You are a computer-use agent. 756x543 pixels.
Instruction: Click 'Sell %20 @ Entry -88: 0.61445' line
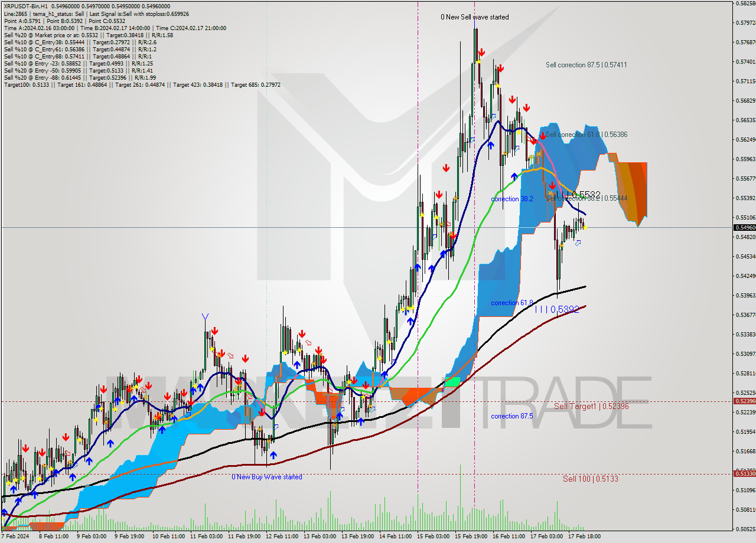tap(80, 77)
